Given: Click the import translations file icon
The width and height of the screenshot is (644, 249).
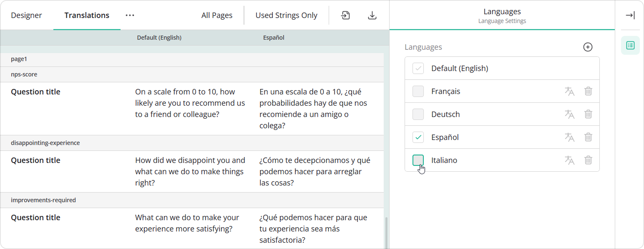Looking at the screenshot, I should 345,15.
